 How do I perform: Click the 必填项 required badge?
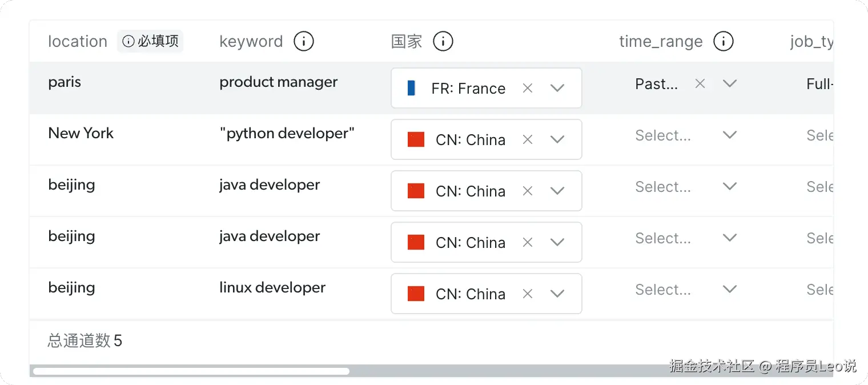(151, 41)
